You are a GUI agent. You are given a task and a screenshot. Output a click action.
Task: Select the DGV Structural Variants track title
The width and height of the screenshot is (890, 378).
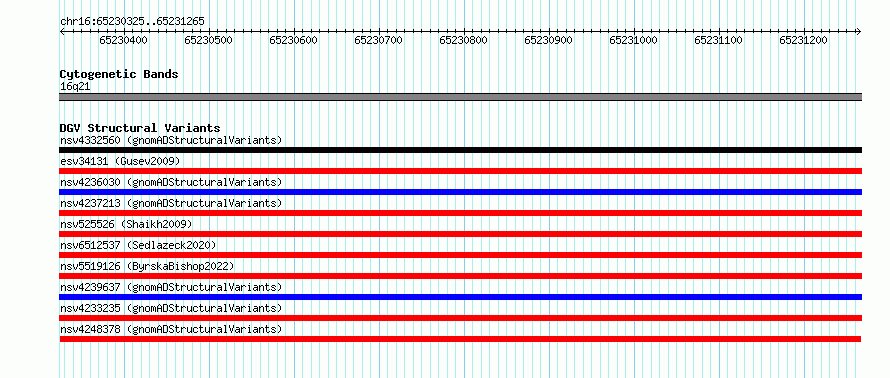pyautogui.click(x=140, y=128)
